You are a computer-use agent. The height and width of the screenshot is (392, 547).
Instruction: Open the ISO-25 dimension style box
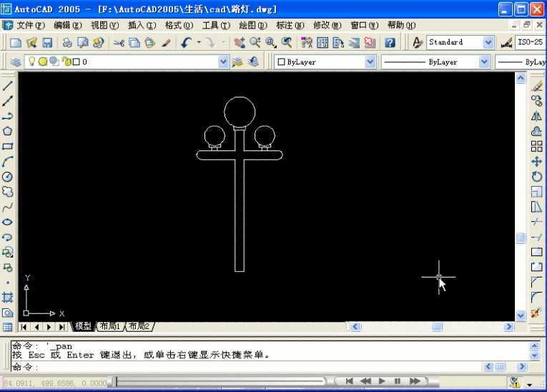(531, 43)
